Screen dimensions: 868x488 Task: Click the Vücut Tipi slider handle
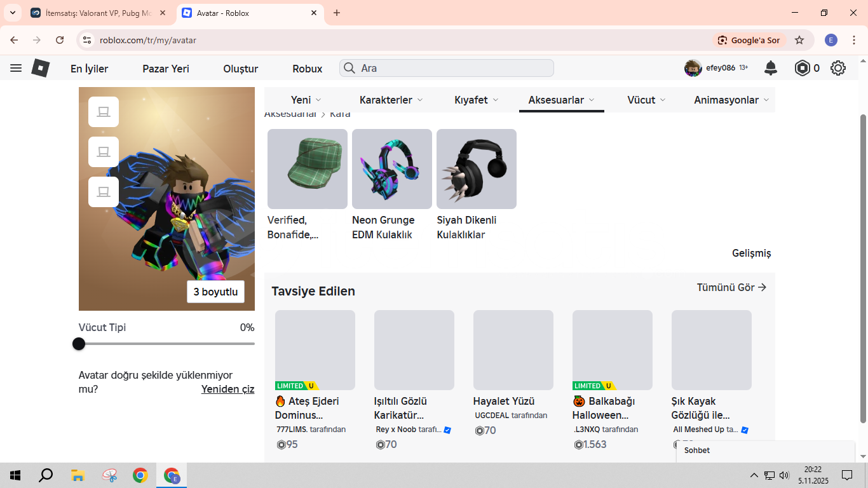click(x=79, y=344)
